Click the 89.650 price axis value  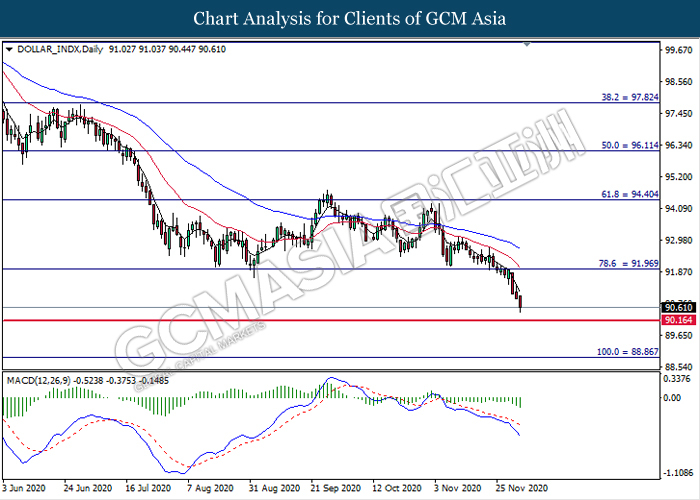679,335
